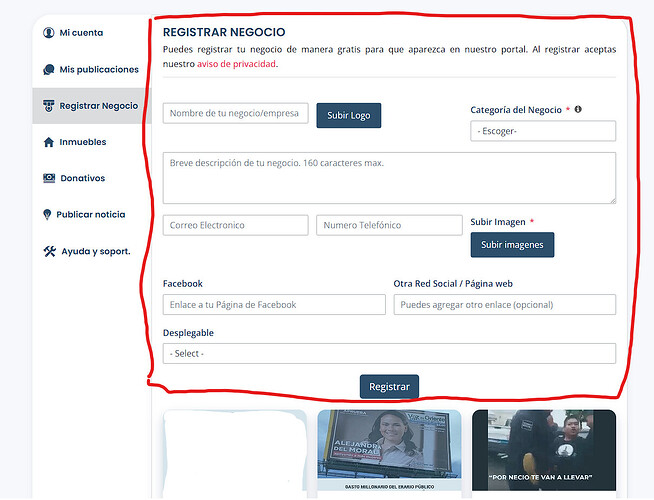
Task: Click the Publicar noticia lightbulb icon
Action: click(47, 215)
